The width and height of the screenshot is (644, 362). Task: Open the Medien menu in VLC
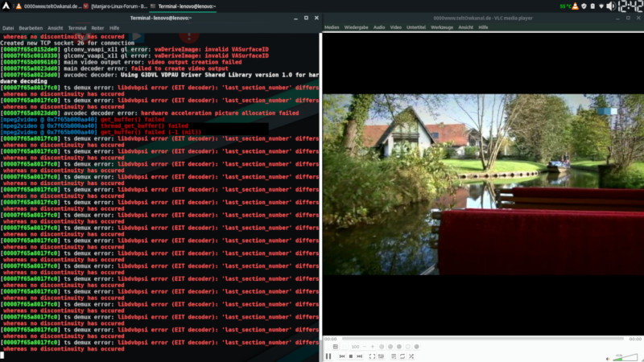click(x=332, y=27)
